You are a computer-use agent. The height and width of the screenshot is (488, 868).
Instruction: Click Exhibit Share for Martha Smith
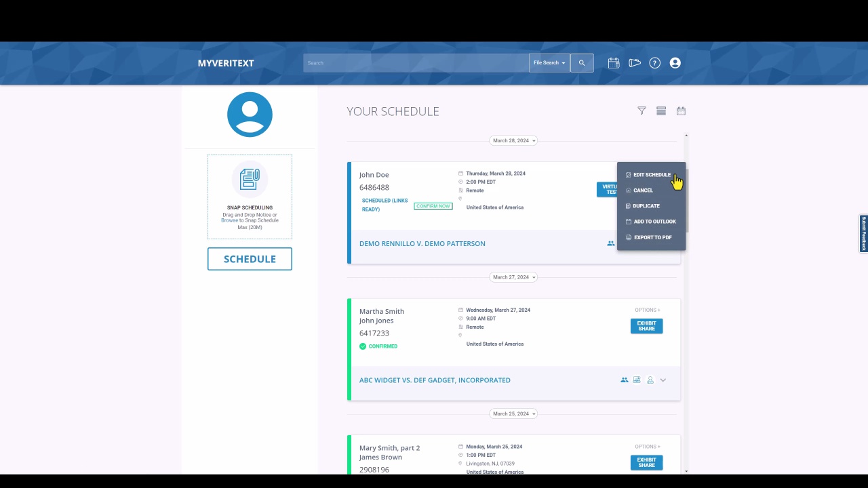click(x=647, y=326)
